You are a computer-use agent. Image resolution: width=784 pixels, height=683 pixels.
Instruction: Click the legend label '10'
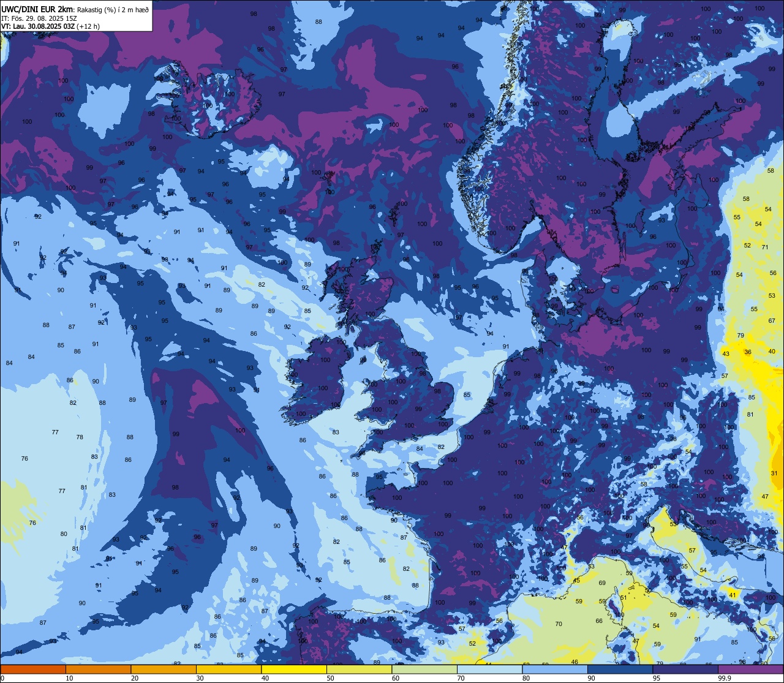point(69,678)
